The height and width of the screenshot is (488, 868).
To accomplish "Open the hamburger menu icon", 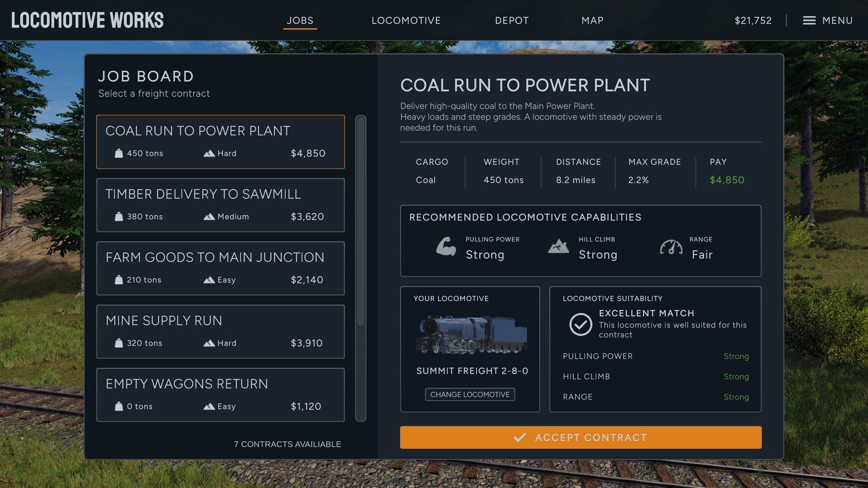I will (x=809, y=20).
